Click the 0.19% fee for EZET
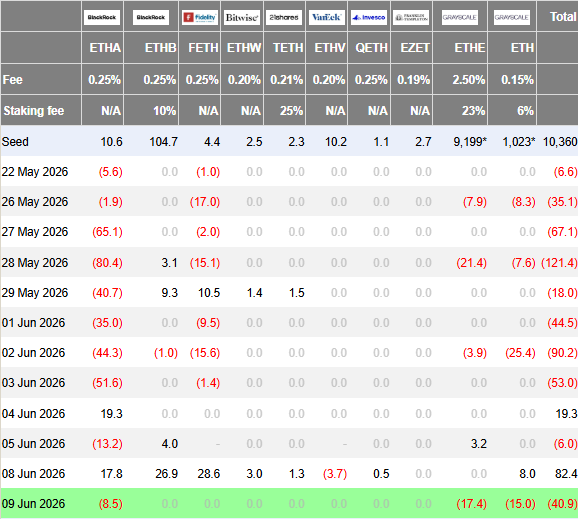Image resolution: width=578 pixels, height=519 pixels. (414, 80)
